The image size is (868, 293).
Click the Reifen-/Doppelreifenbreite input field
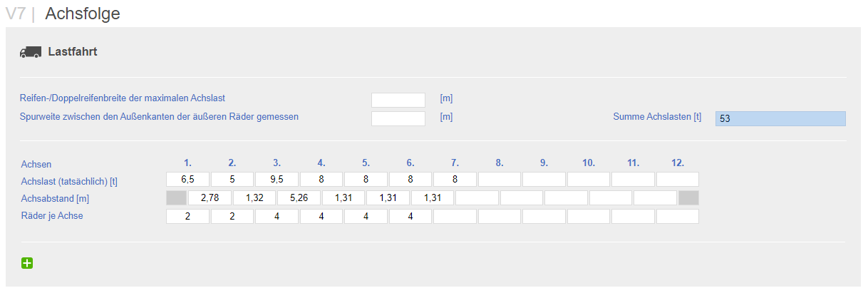click(x=398, y=100)
